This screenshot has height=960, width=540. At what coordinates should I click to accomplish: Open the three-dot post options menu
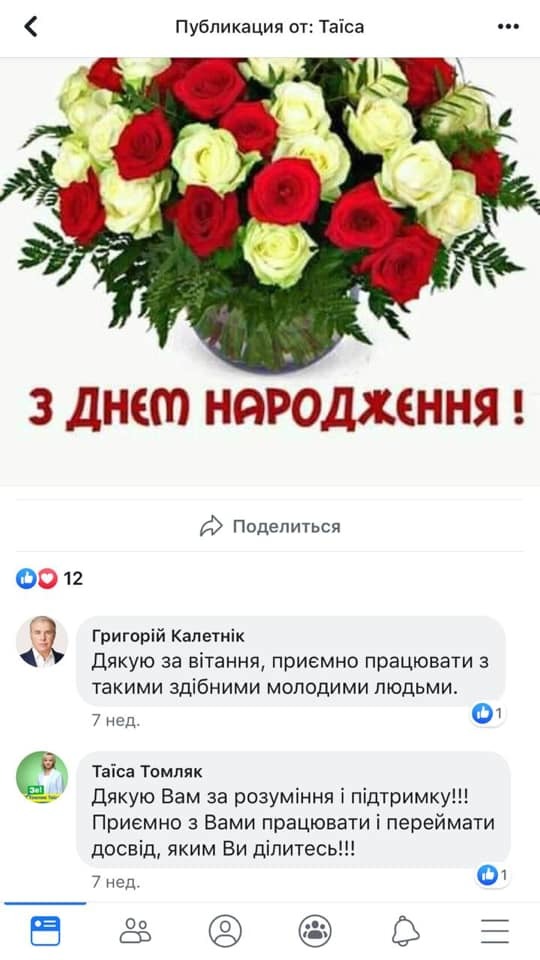(508, 26)
